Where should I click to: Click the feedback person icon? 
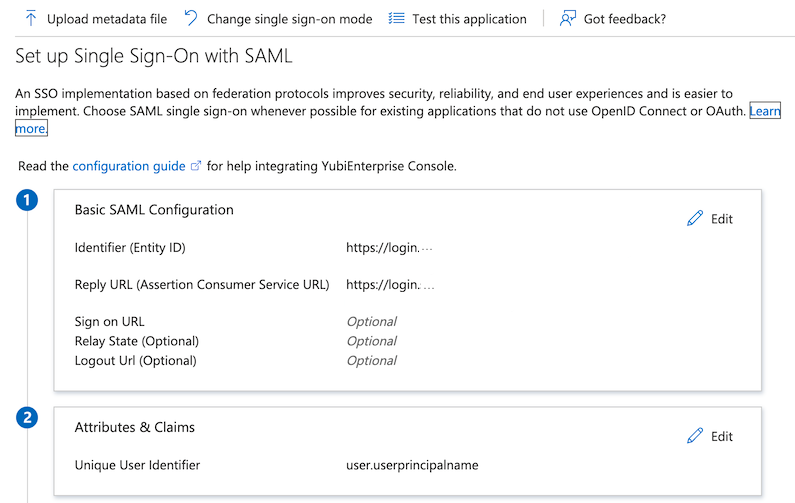[x=568, y=19]
